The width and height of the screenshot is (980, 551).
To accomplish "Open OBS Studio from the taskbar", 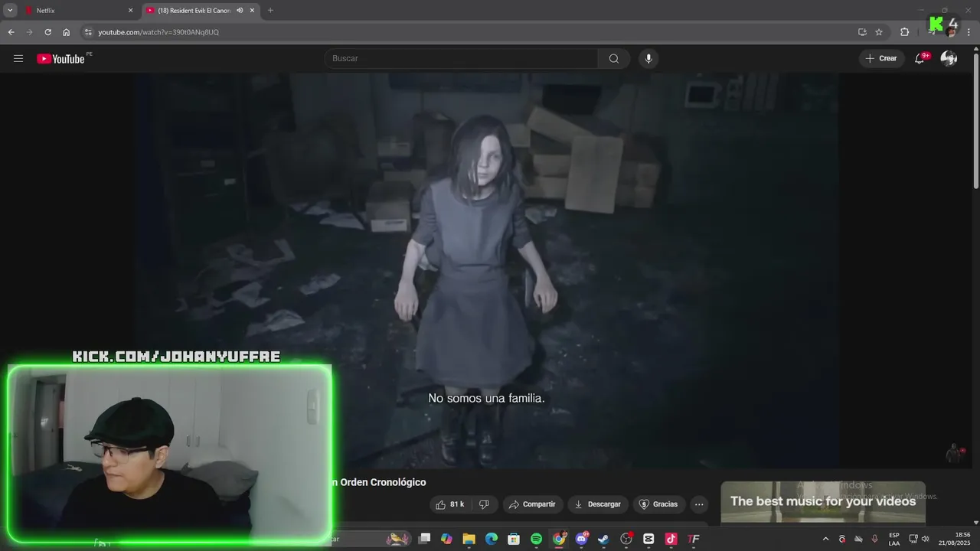I will [626, 539].
